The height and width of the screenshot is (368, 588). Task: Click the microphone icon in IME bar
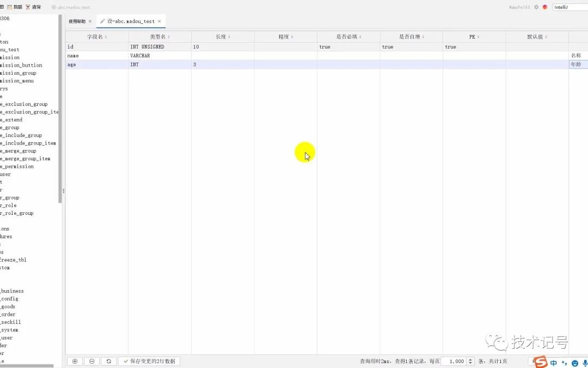click(x=585, y=364)
